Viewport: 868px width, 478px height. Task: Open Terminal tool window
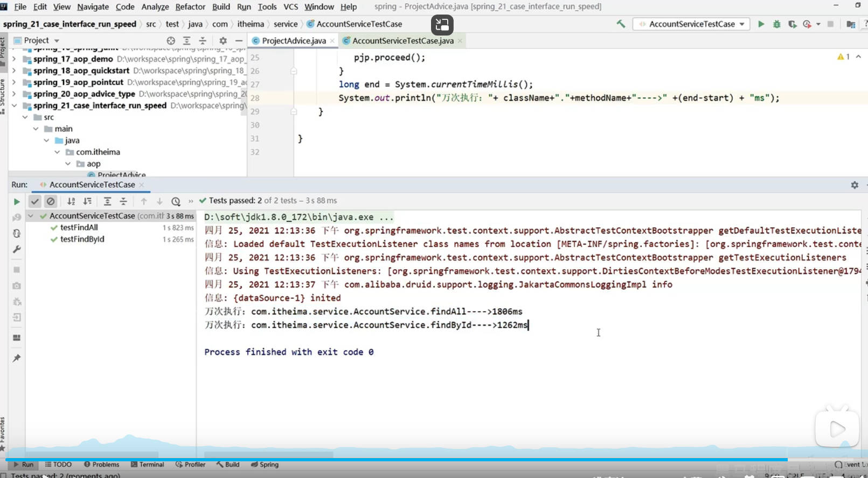click(147, 465)
